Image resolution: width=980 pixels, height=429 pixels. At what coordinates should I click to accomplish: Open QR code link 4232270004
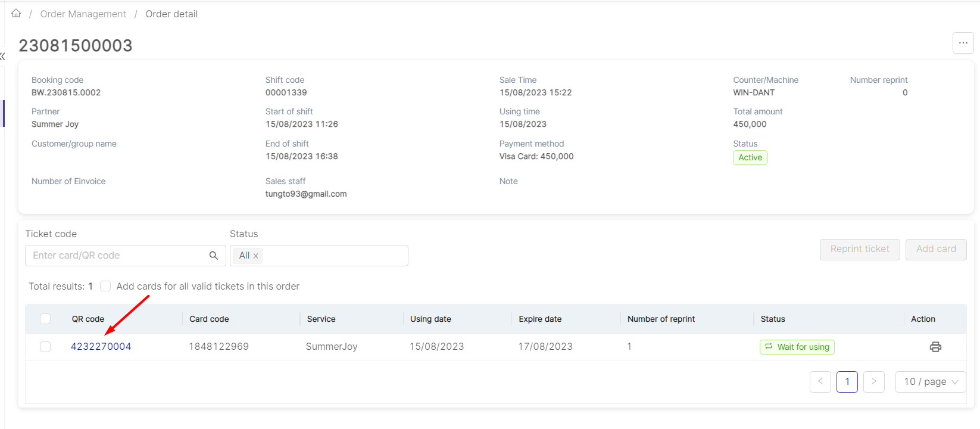point(101,347)
